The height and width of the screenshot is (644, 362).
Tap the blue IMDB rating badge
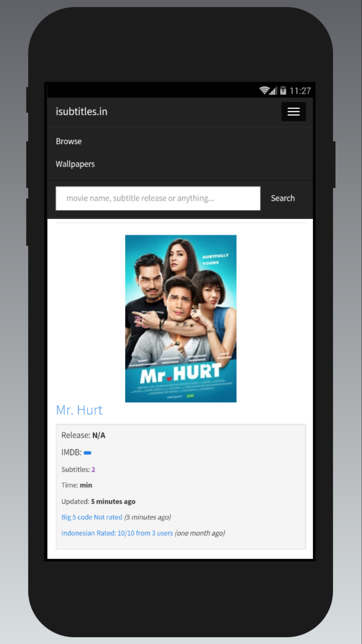(x=87, y=453)
